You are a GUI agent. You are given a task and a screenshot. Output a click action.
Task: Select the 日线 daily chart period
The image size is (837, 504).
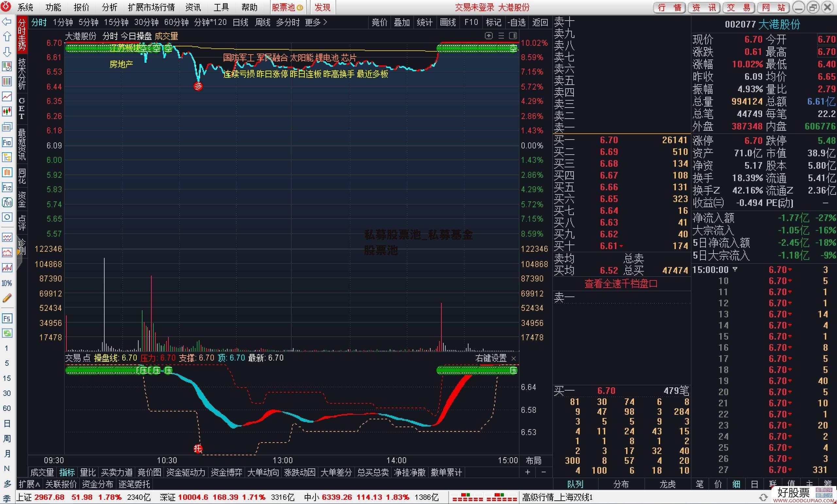(x=241, y=23)
